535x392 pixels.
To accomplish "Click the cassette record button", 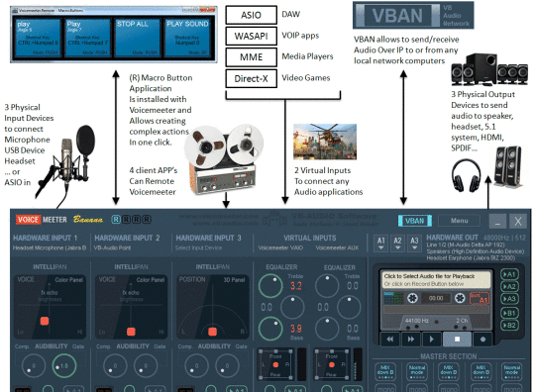I will [x=482, y=340].
